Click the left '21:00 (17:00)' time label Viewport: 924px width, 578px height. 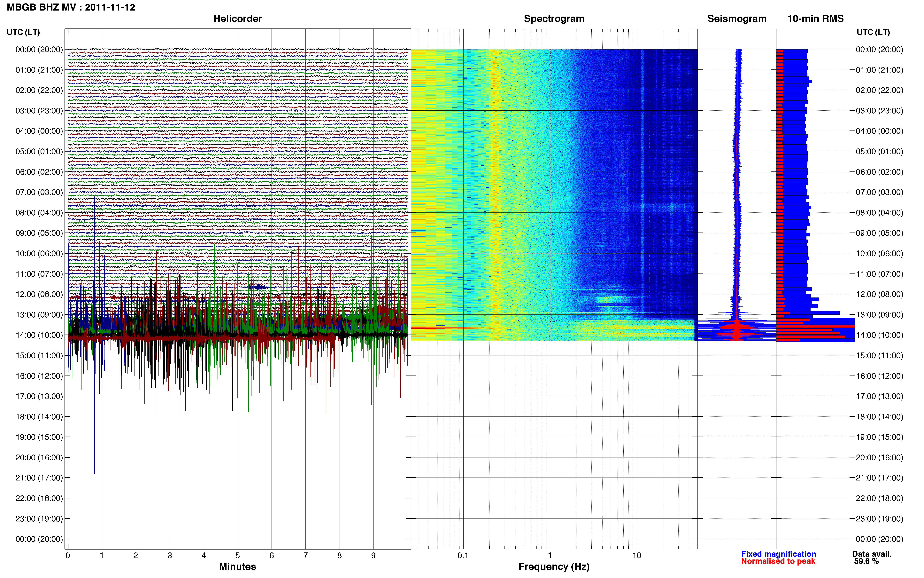(x=39, y=478)
